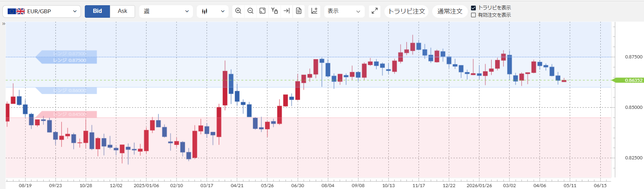
Task: Open the 表示 display menu
Action: pyautogui.click(x=344, y=11)
